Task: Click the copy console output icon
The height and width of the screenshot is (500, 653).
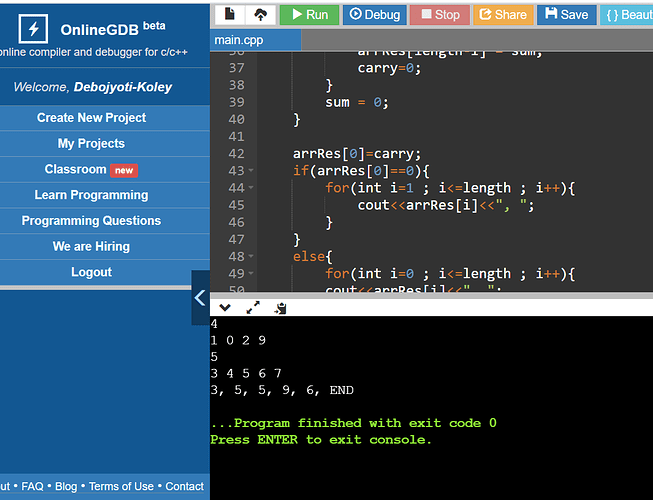Action: [x=281, y=308]
